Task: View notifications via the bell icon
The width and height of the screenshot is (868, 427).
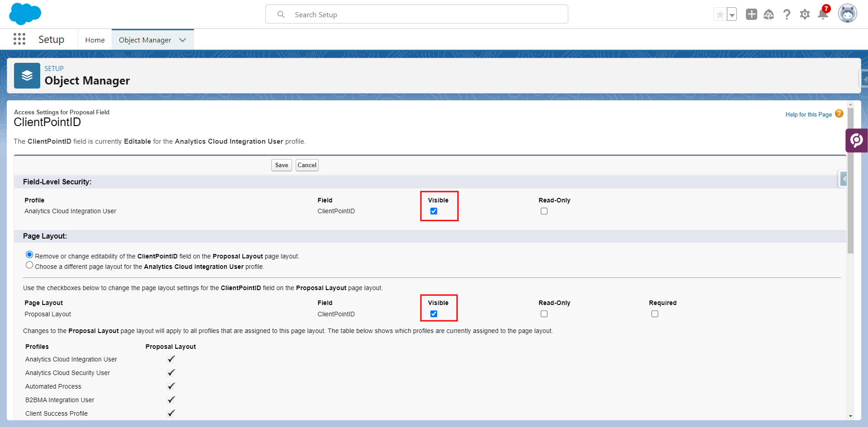Action: pyautogui.click(x=823, y=14)
